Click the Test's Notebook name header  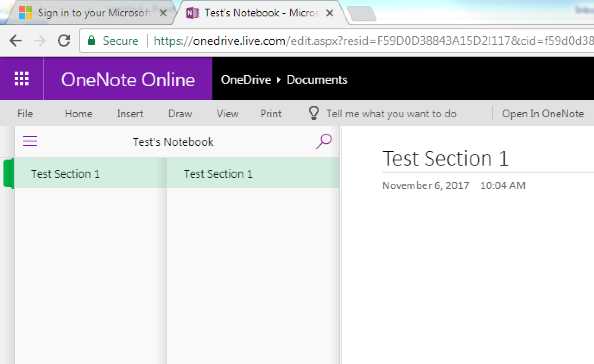coord(173,141)
